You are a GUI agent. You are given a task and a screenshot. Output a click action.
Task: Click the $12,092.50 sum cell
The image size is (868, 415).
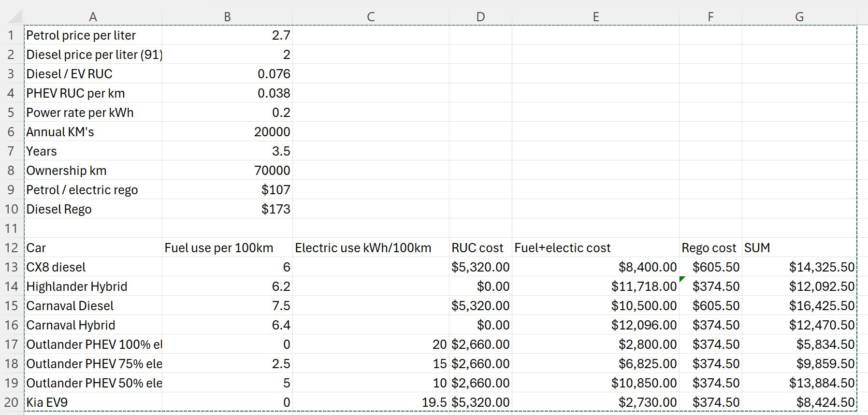point(799,286)
